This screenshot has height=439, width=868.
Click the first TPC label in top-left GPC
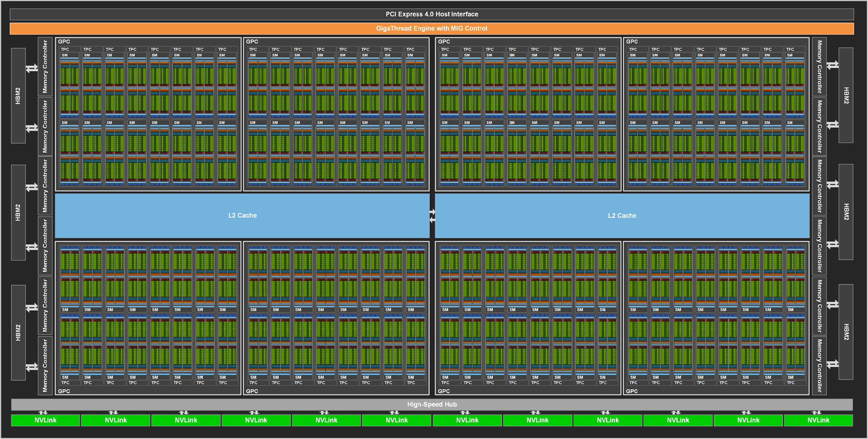65,49
